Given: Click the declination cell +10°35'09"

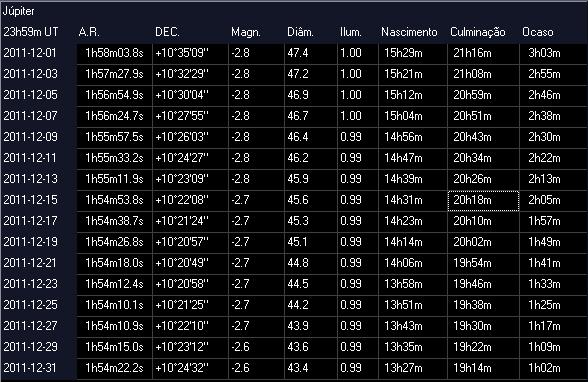Looking at the screenshot, I should point(190,53).
